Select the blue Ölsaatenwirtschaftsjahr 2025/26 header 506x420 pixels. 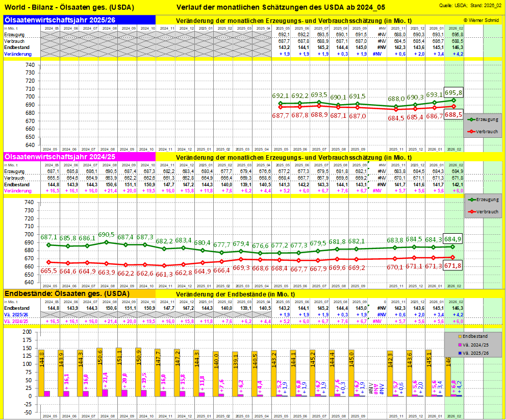click(x=79, y=20)
